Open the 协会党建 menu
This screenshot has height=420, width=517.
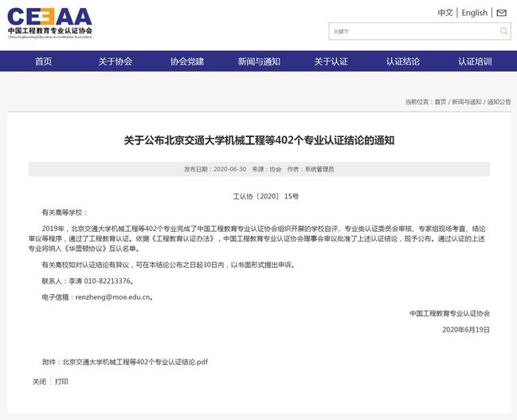click(x=187, y=61)
